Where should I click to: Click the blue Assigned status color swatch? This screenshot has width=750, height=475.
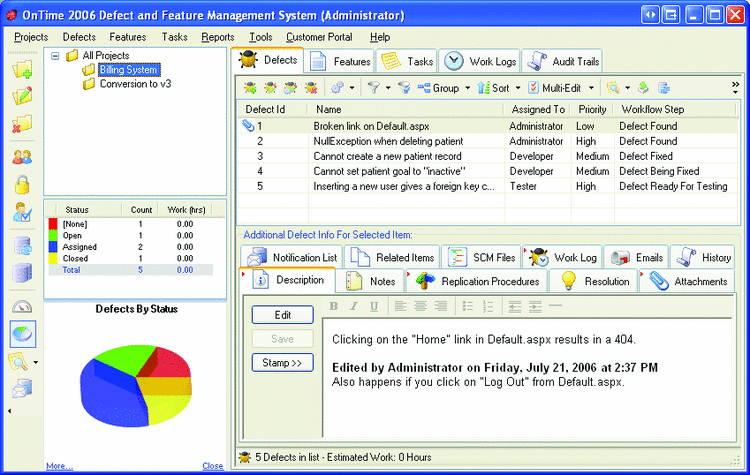[53, 247]
